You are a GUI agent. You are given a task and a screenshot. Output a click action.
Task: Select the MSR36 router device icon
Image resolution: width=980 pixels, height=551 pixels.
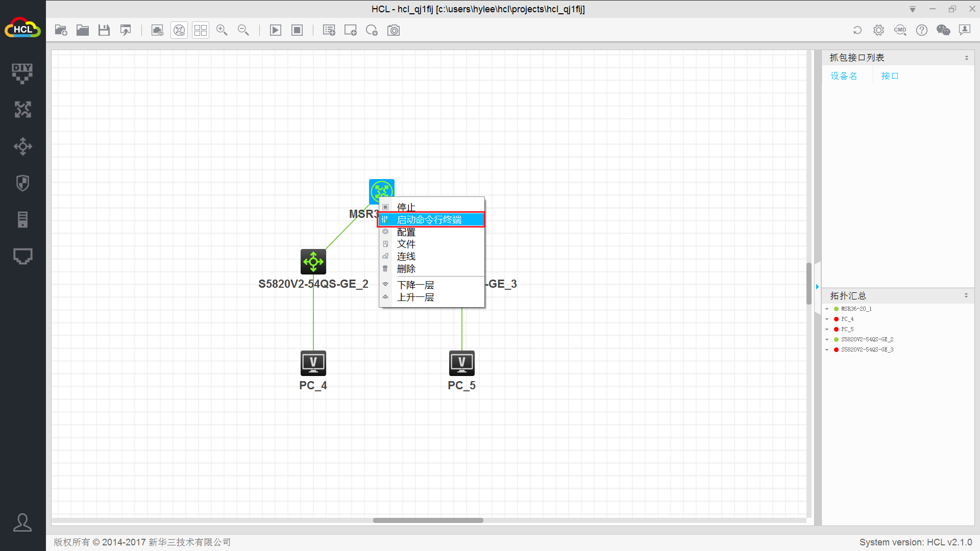(x=381, y=191)
